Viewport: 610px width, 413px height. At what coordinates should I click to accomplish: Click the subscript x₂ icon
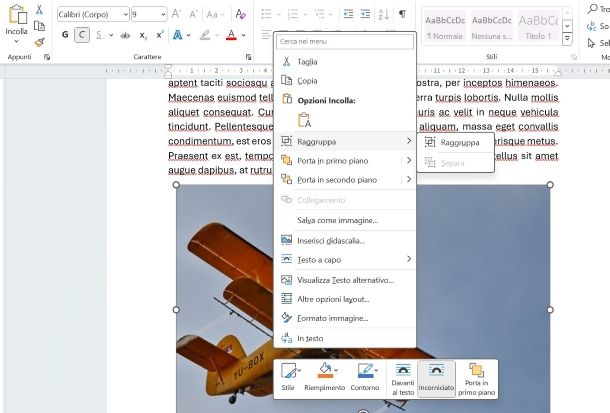click(144, 35)
